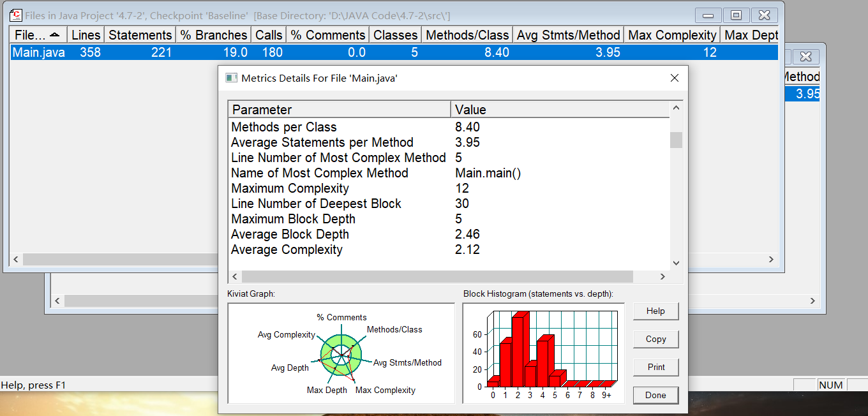Select the Maximum Complexity row
Screen dimensions: 868x416
pos(449,188)
